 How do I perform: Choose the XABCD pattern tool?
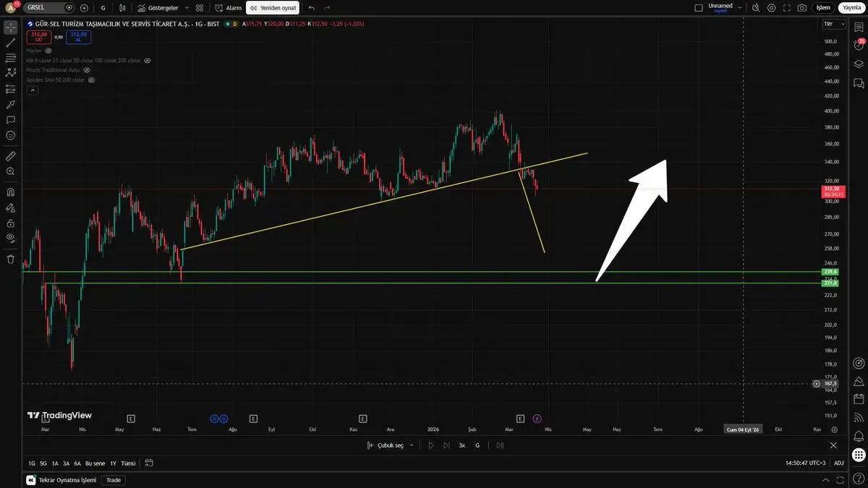pos(10,73)
